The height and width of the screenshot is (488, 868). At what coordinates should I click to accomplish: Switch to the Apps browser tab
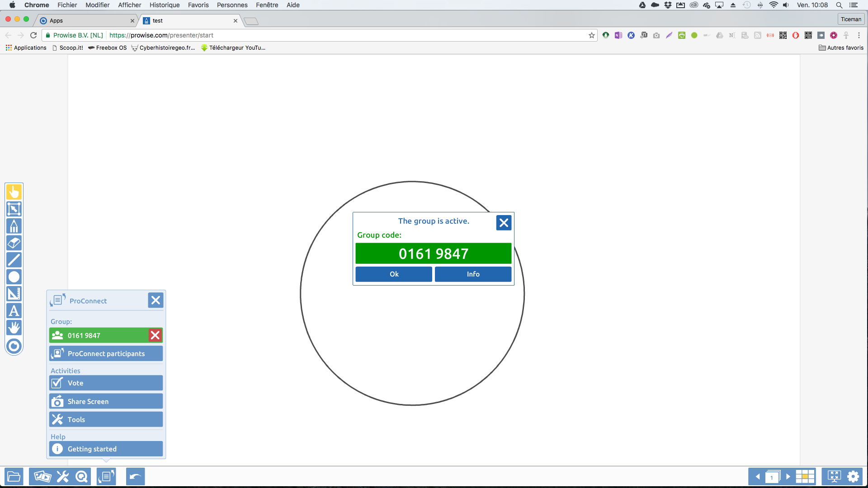[86, 21]
